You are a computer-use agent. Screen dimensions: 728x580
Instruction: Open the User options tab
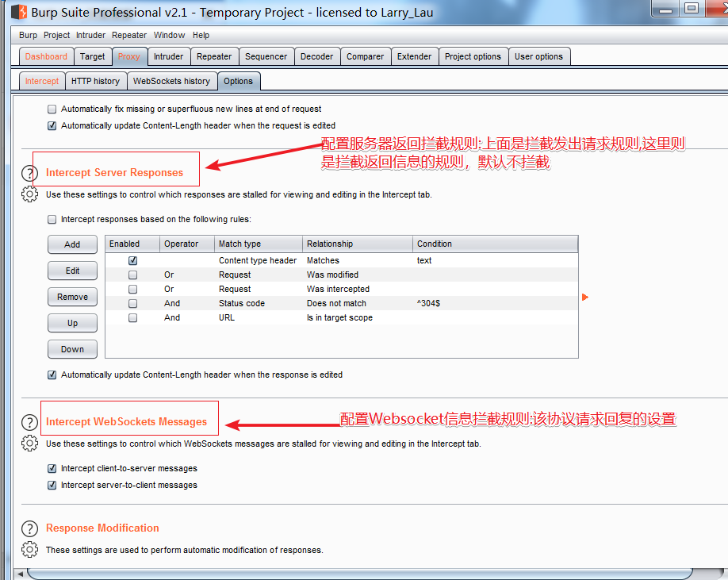[538, 56]
